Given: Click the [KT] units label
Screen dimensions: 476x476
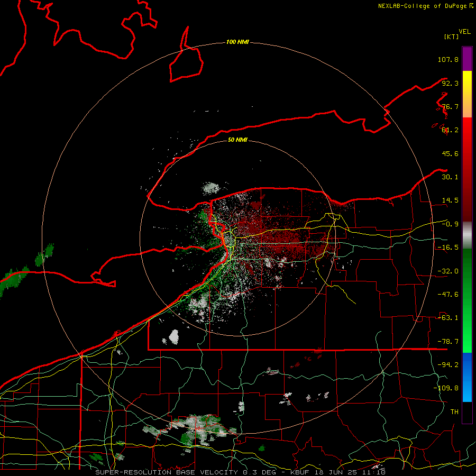Looking at the screenshot, I should click(451, 36).
